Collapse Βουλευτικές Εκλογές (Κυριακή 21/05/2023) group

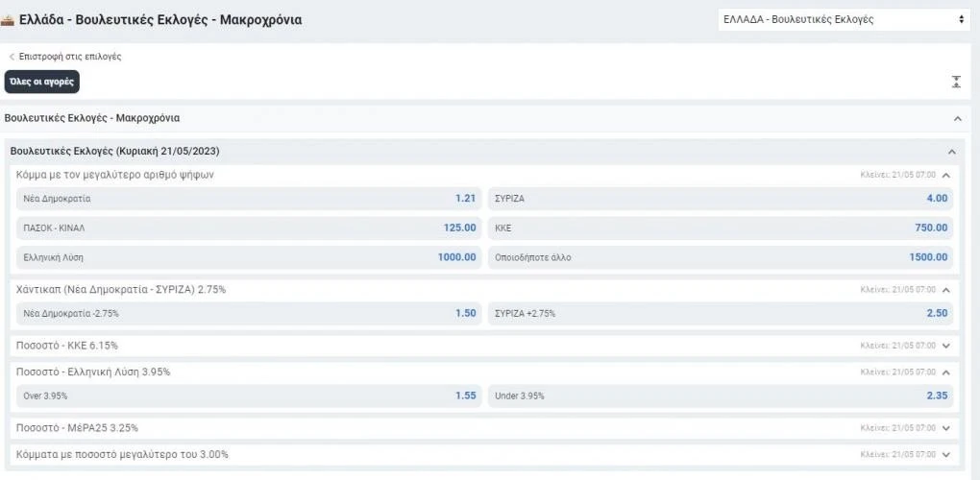[x=951, y=152]
